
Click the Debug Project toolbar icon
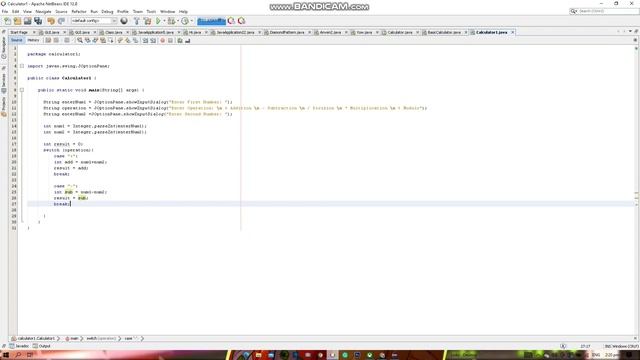[171, 21]
